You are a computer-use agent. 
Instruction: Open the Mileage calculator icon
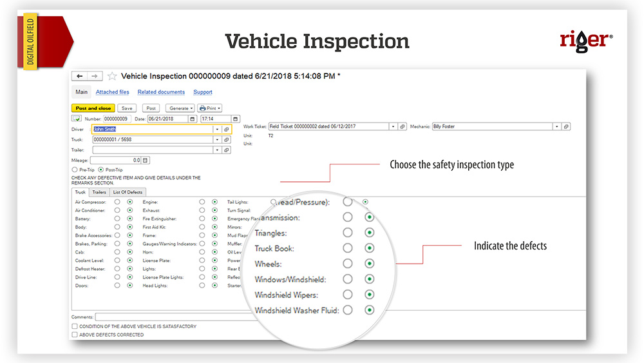point(145,160)
